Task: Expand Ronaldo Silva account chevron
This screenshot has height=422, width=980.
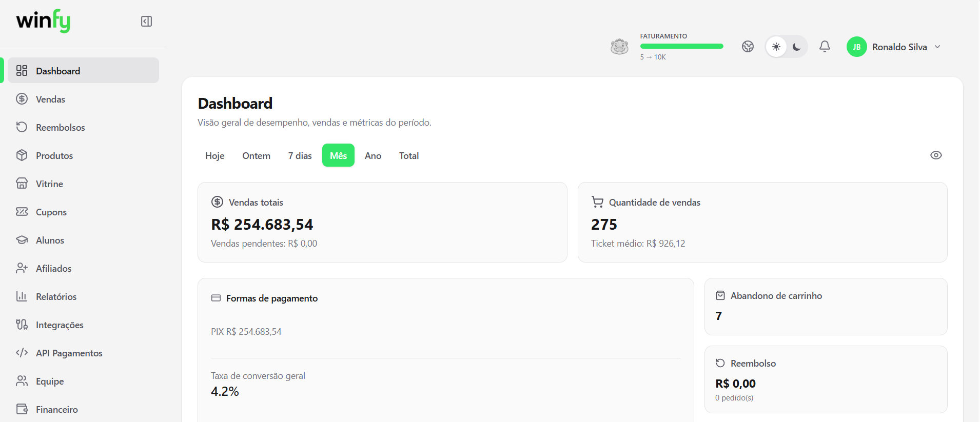Action: coord(937,47)
